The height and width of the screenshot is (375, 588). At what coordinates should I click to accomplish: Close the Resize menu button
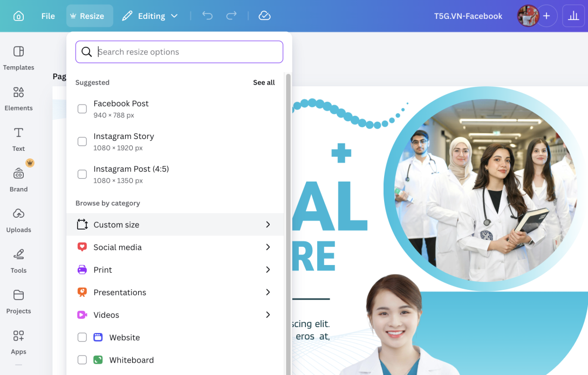click(x=90, y=16)
